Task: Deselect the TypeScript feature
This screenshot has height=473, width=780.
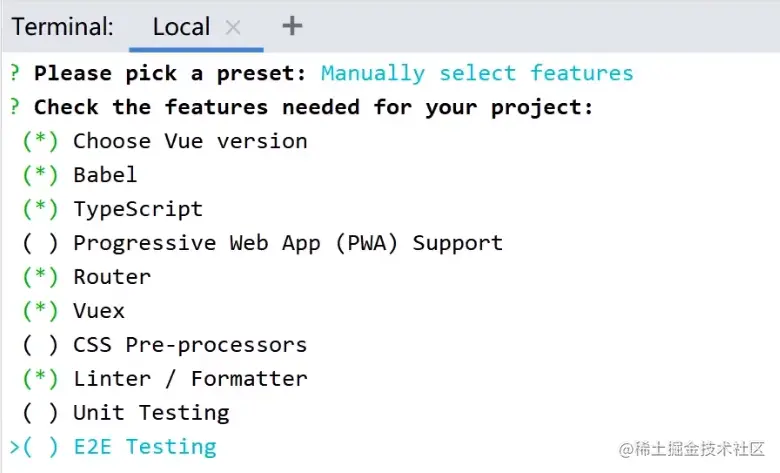Action: pos(40,209)
